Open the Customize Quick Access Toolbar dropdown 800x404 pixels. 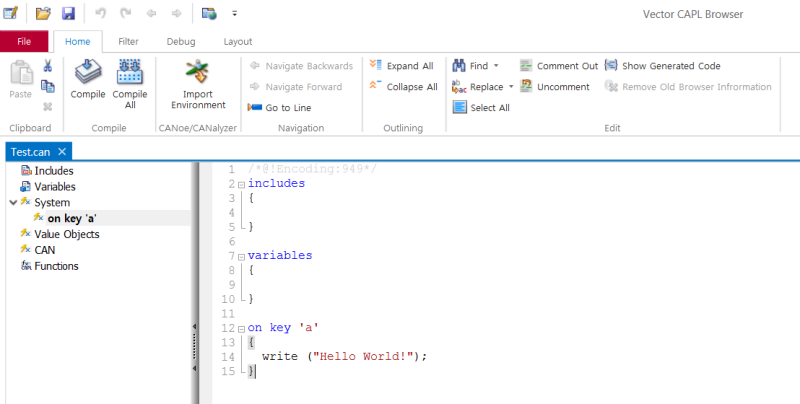(235, 14)
